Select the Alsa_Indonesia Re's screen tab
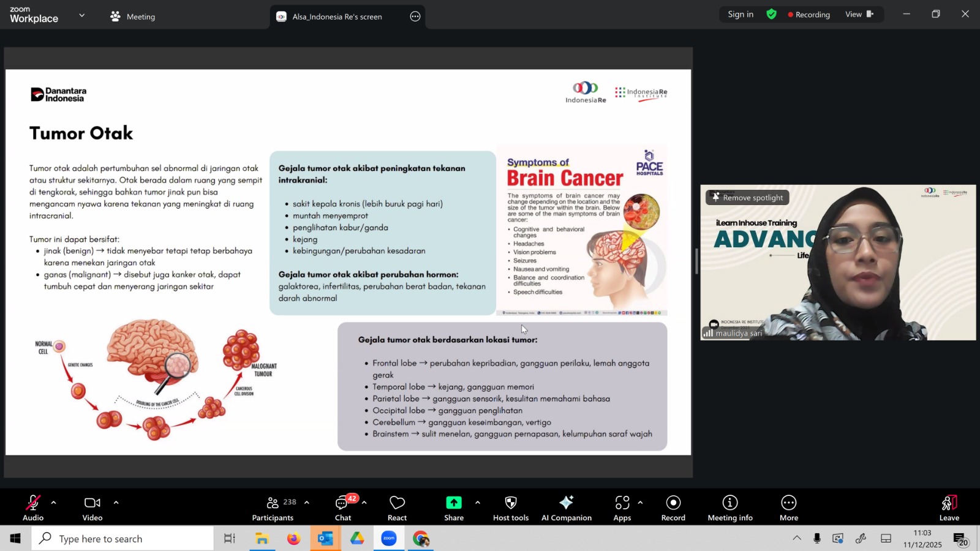The image size is (980, 551). [x=337, y=17]
